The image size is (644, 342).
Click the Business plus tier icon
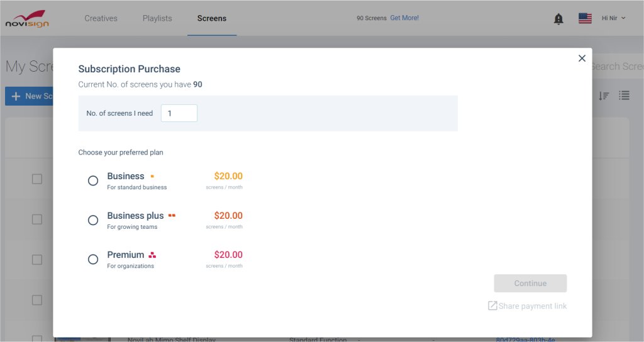[x=172, y=215]
